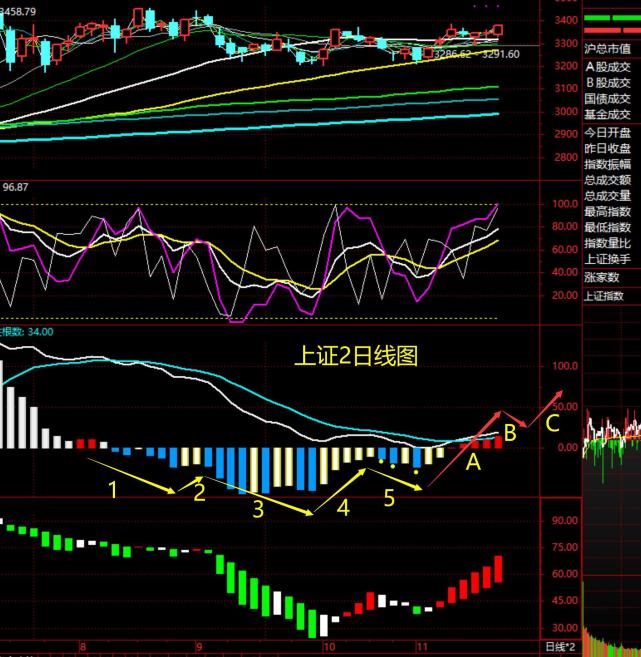Click the yellow number 5 wave label
The height and width of the screenshot is (657, 641).
coord(389,497)
